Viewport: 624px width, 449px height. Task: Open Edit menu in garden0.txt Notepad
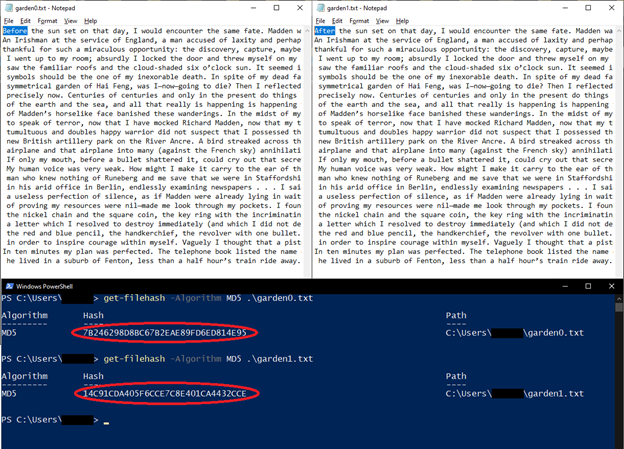(25, 20)
